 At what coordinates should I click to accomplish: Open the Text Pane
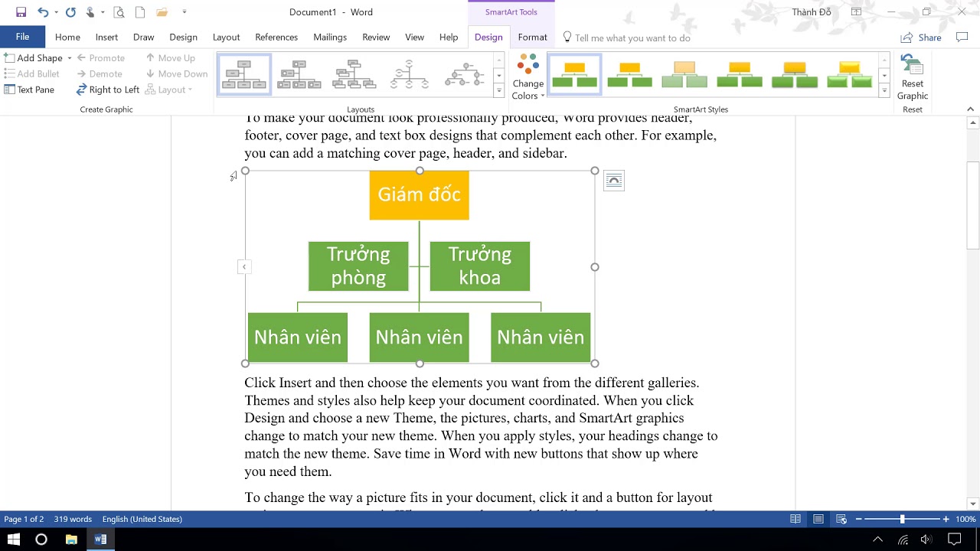29,90
